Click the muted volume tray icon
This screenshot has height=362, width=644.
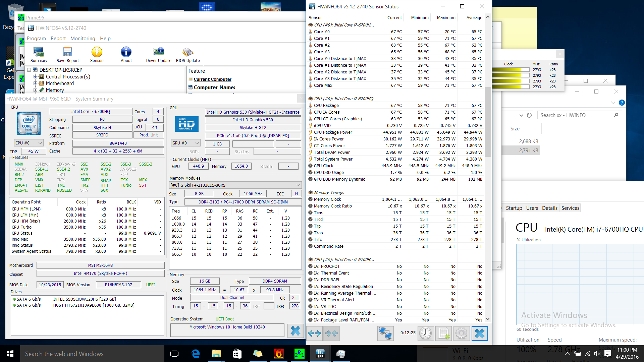coord(597,354)
